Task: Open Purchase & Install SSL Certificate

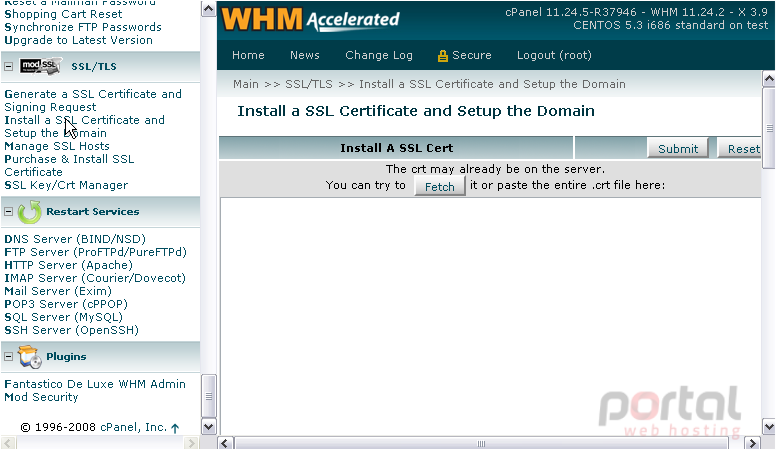Action: pyautogui.click(x=69, y=165)
